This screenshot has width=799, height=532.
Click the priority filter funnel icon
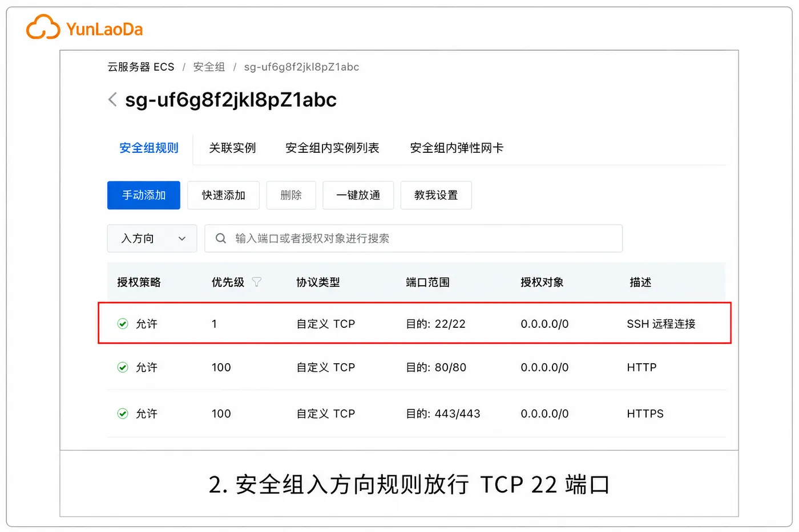[x=257, y=282]
